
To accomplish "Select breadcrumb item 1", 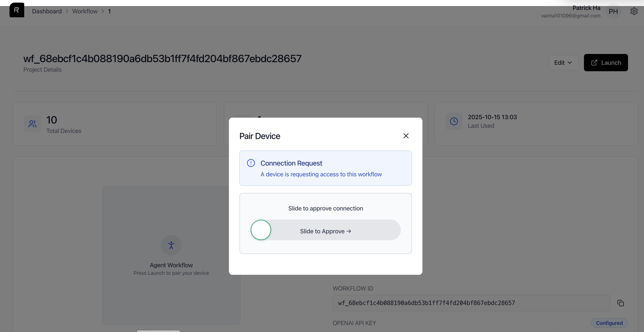I will (109, 11).
